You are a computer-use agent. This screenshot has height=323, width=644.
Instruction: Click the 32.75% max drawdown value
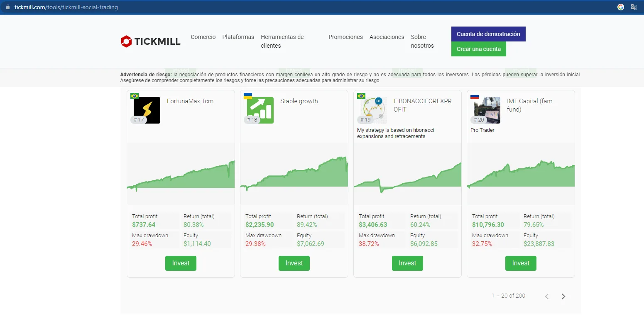click(482, 244)
